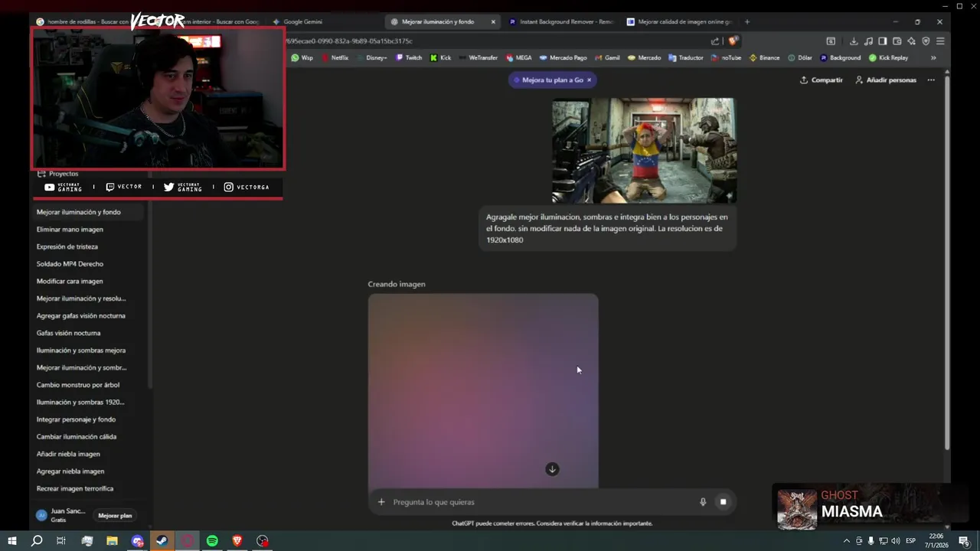Open the Brave VPN shield icon in toolbar
Viewport: 980px width, 551px height.
click(926, 41)
